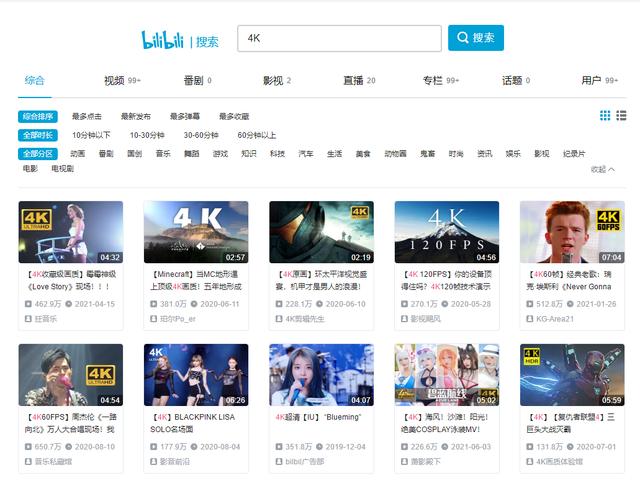The image size is (640, 483).
Task: Sort results by 最新发布
Action: click(x=136, y=116)
